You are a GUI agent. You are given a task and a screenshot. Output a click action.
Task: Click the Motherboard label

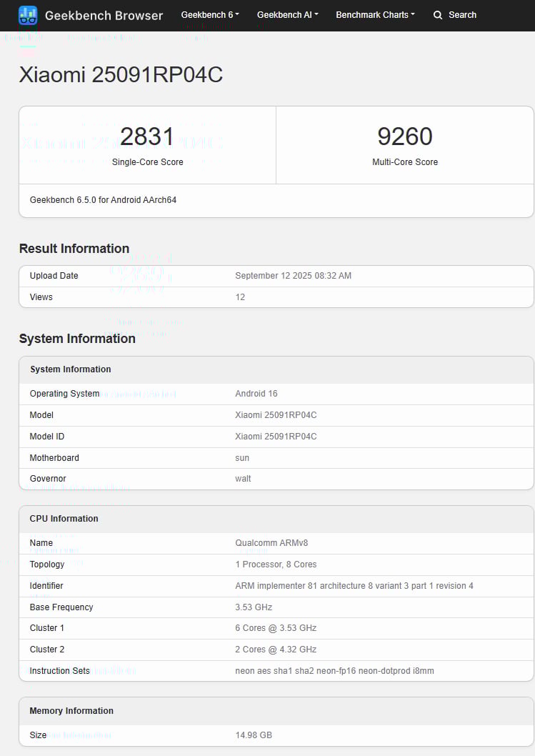pos(54,458)
